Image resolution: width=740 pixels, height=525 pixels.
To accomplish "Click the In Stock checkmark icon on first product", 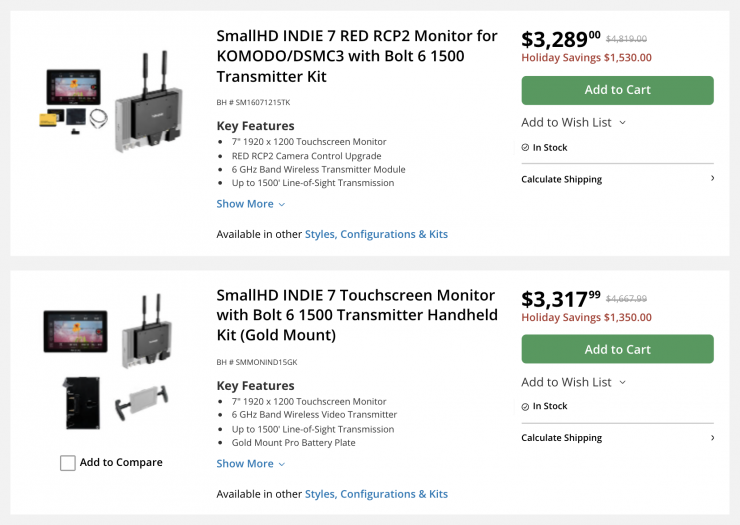I will point(525,148).
